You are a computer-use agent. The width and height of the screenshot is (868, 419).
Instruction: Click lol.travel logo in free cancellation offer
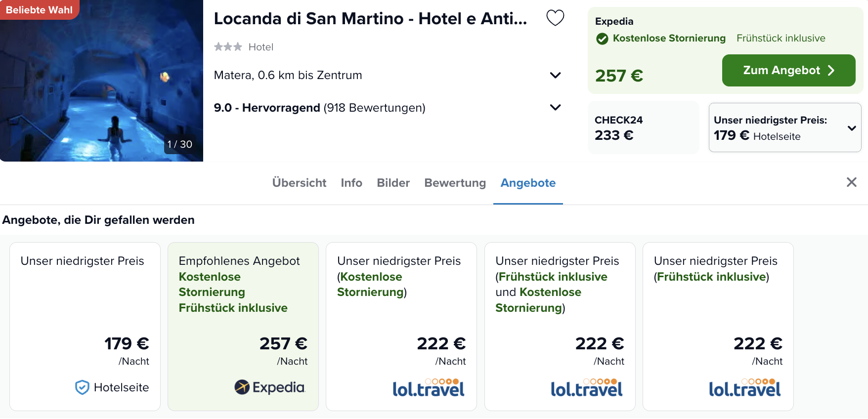(x=428, y=388)
